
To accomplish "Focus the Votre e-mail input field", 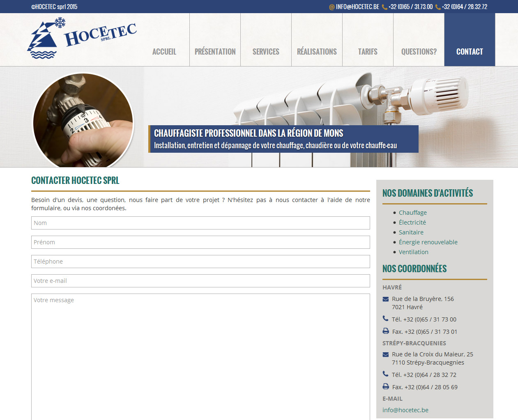I will pyautogui.click(x=200, y=281).
